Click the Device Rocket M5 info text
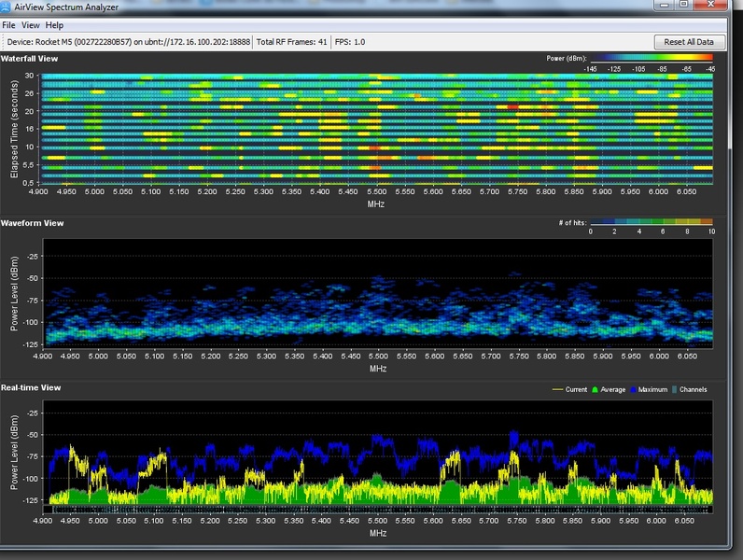743x560 pixels. click(126, 42)
